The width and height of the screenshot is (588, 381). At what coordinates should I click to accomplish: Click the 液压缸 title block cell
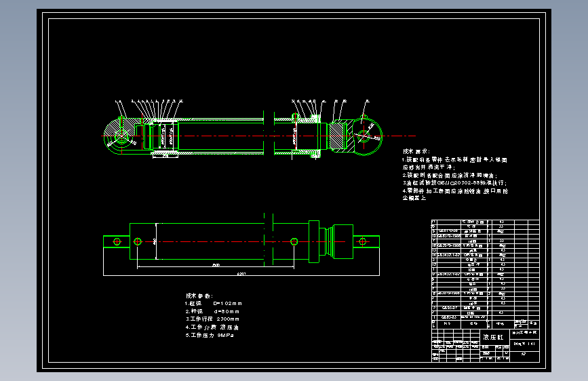click(494, 337)
